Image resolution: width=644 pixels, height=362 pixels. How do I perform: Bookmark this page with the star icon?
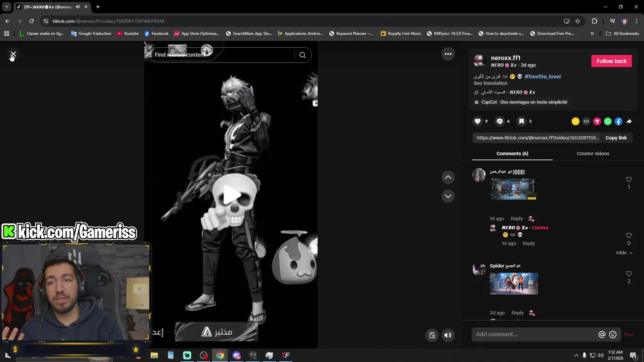578,21
